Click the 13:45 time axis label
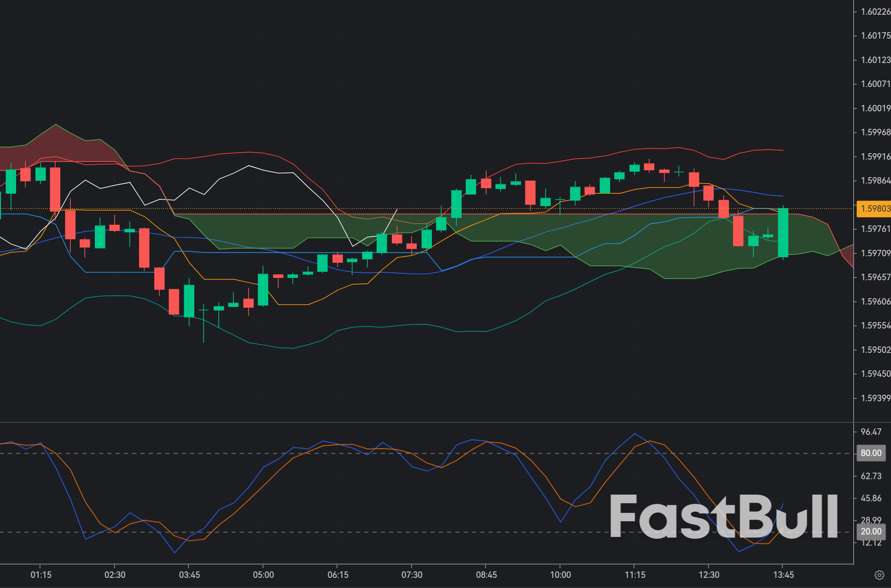The width and height of the screenshot is (891, 588). coord(784,575)
